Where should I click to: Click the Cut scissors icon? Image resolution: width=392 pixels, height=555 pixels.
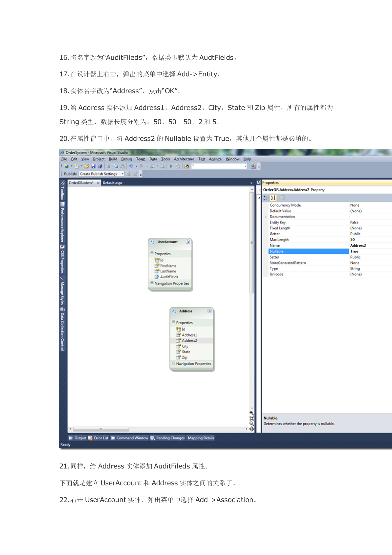click(108, 166)
